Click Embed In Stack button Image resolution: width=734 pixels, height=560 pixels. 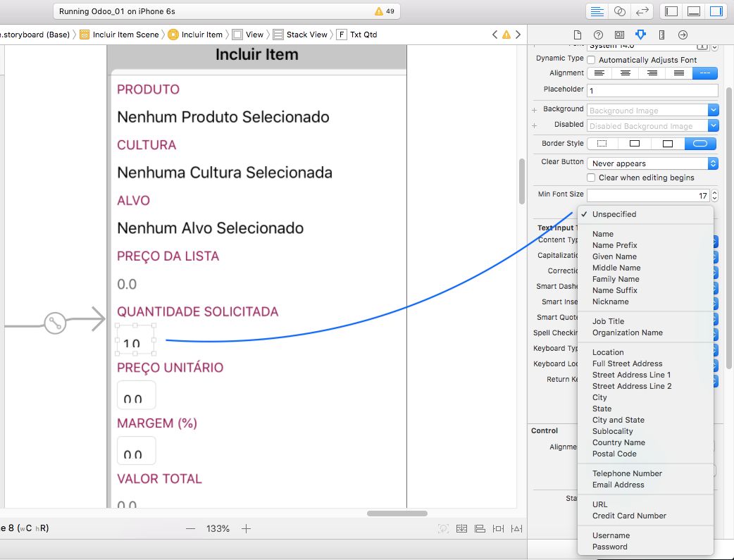(x=461, y=528)
